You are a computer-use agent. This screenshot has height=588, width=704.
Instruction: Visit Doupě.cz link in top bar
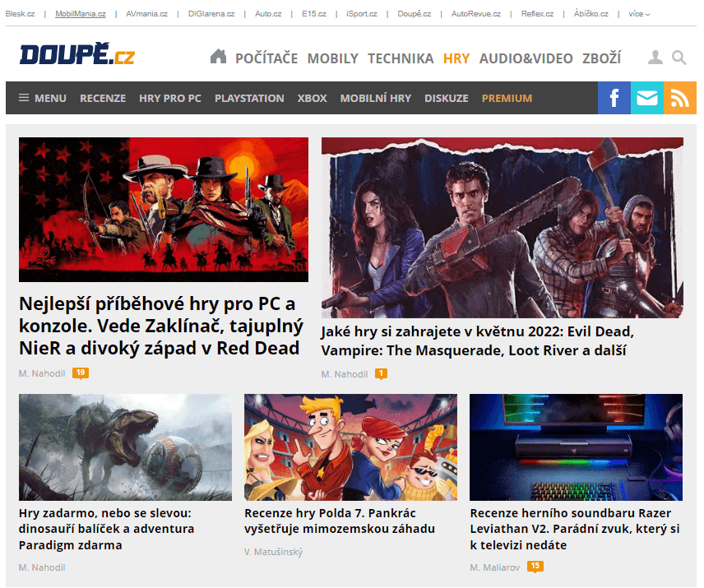(414, 14)
